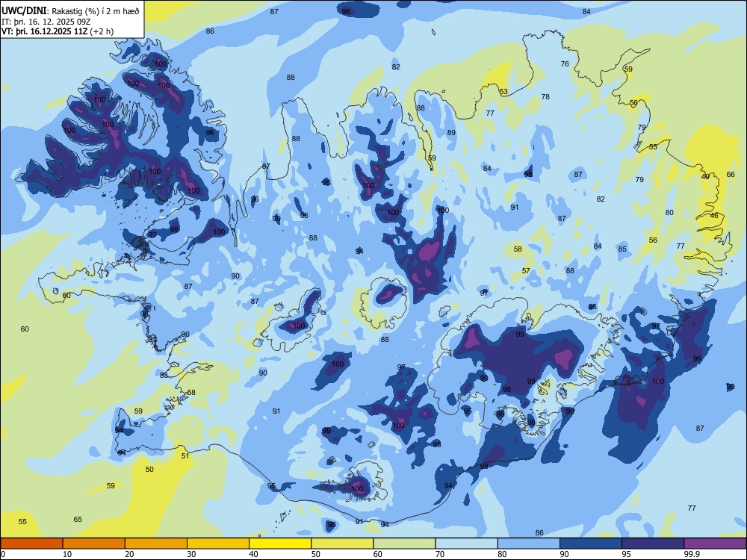This screenshot has height=560, width=747.
Task: Click the map value '53' in the northern yellow patch
Action: click(503, 91)
